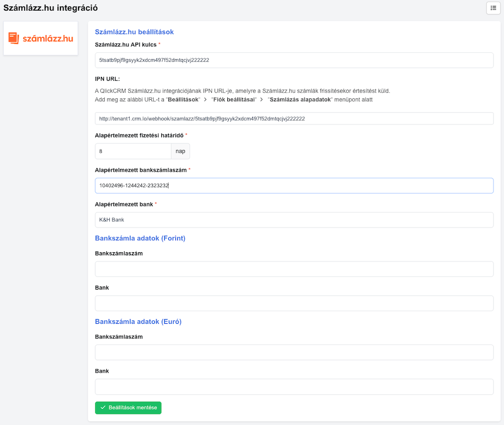Screen dimensions: 504x425
Task: Open the list menu icon top right
Action: click(493, 8)
